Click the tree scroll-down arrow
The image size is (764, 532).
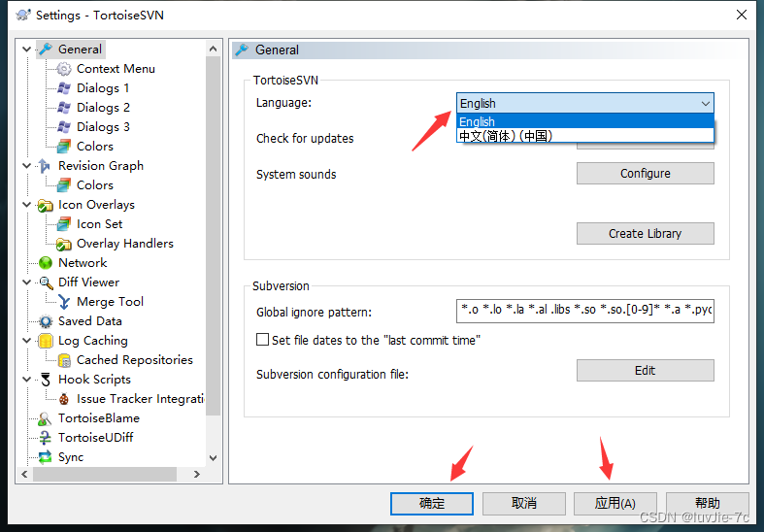point(213,458)
